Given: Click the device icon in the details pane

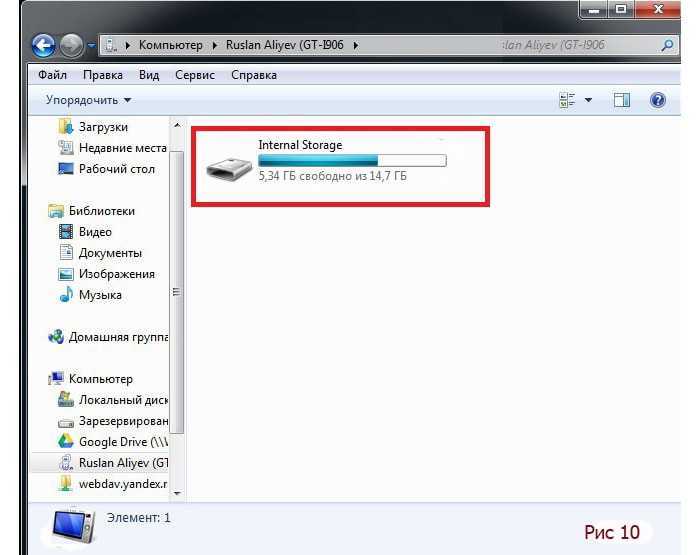Looking at the screenshot, I should 74,526.
